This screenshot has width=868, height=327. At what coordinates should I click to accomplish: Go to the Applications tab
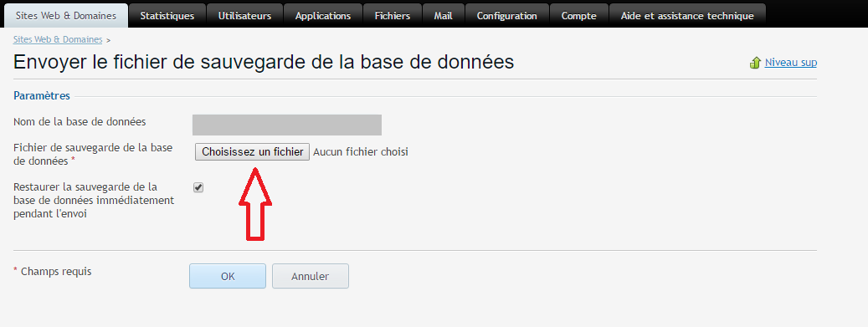323,16
